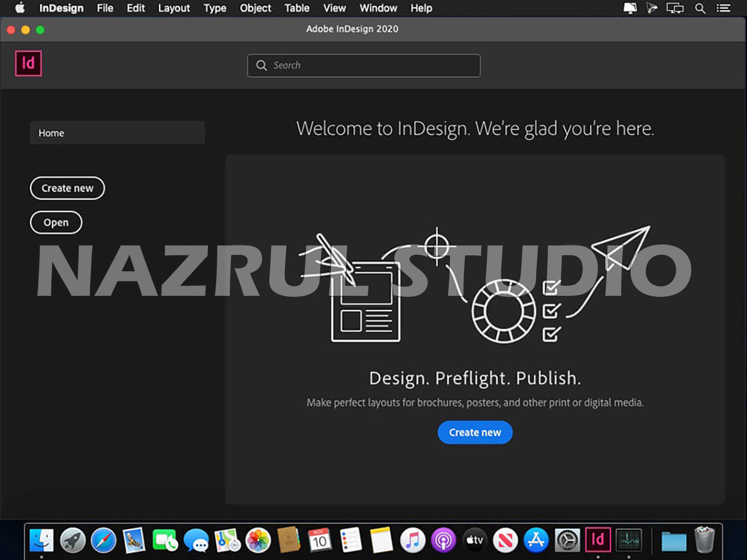Open App Store icon in dock

(536, 541)
